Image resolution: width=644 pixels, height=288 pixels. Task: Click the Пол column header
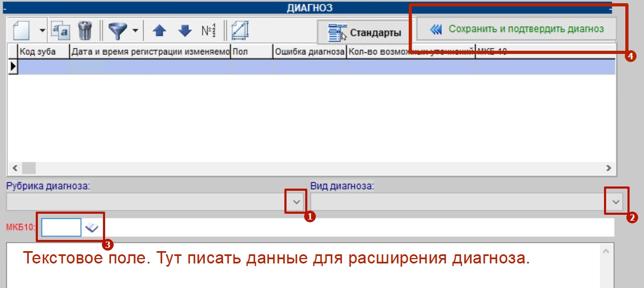pos(252,52)
